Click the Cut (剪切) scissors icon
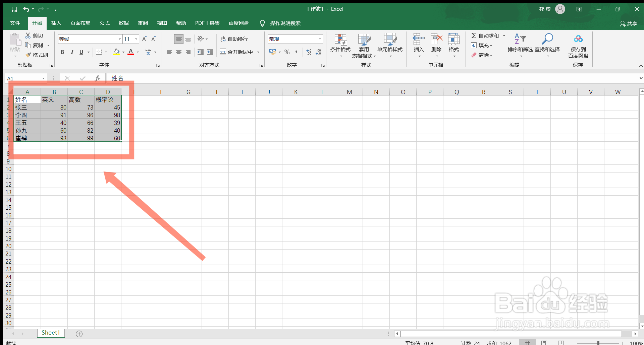Image resolution: width=644 pixels, height=345 pixels. 28,36
